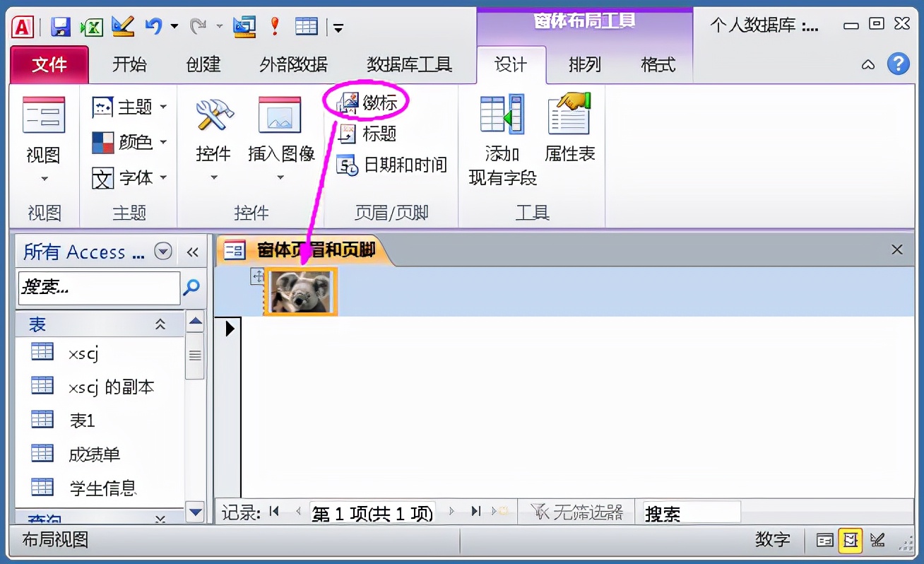Screen dimensions: 924x564
Task: Save the database with the Save icon
Action: click(61, 25)
